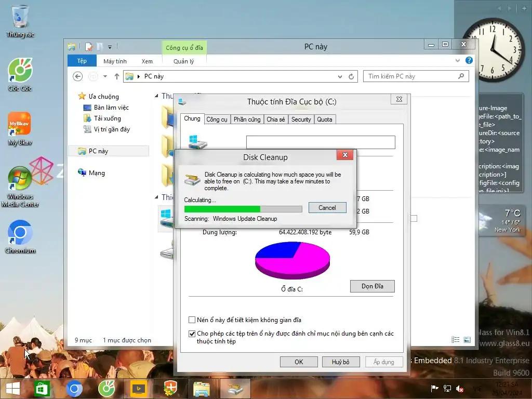The height and width of the screenshot is (399, 532).
Task: Select PC này in navigation pane
Action: 109,151
